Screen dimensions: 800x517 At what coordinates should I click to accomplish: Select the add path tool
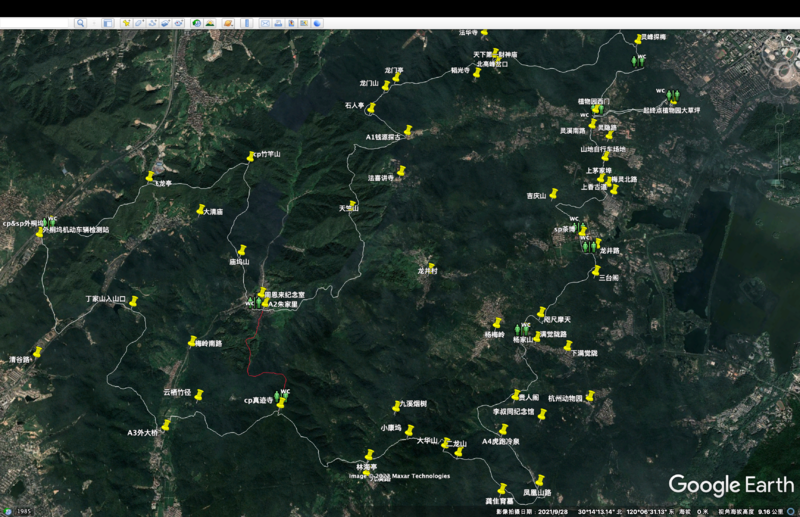[152, 23]
